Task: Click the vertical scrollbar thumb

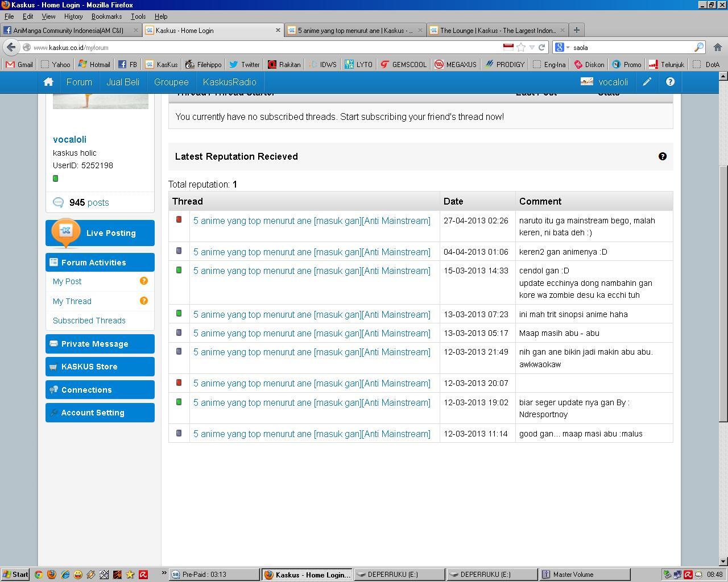Action: pos(723,293)
